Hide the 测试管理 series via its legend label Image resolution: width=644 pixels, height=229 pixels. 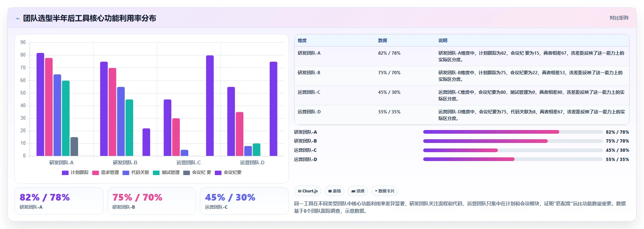tap(171, 172)
